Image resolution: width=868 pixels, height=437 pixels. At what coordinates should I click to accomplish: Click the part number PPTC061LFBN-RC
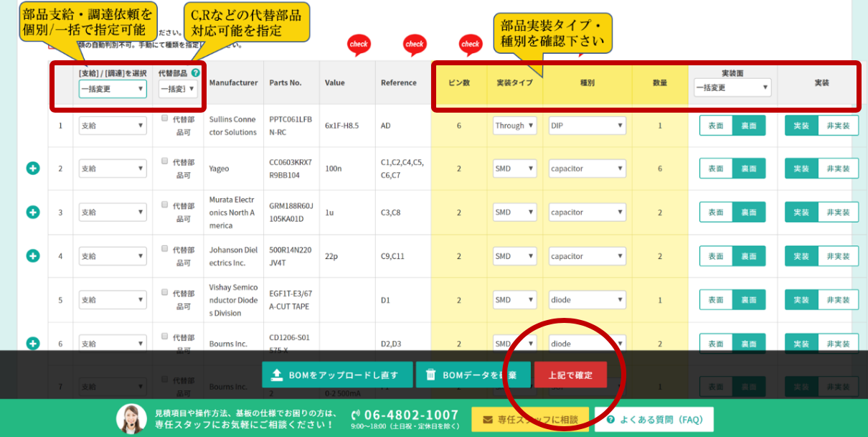[291, 126]
